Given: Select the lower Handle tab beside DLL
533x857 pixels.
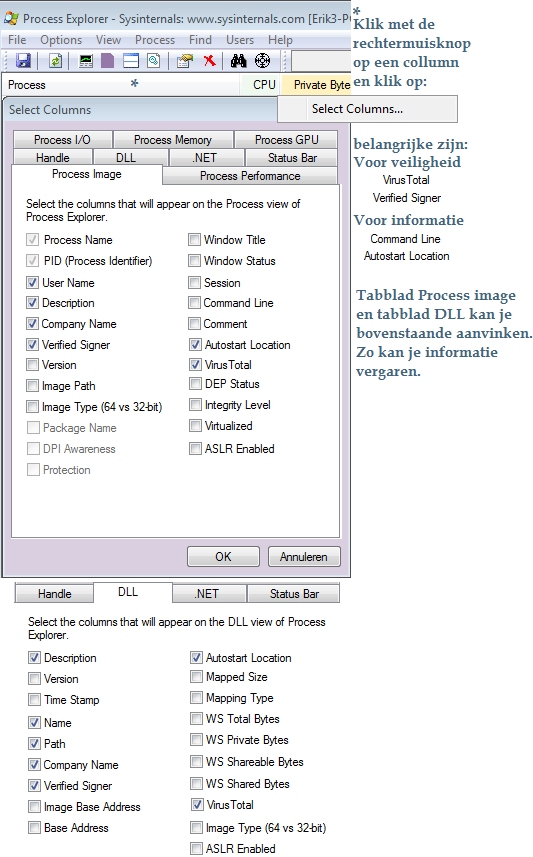Looking at the screenshot, I should 54,594.
